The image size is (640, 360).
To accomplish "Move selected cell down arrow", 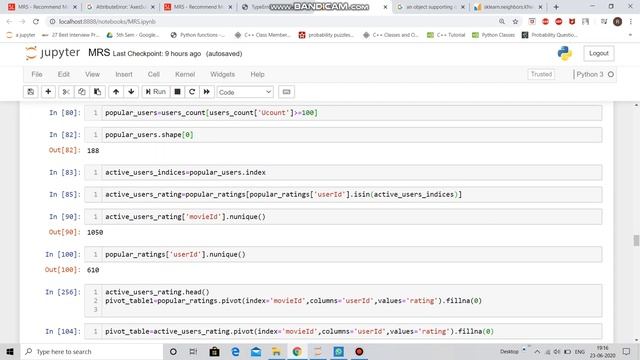I will coord(131,92).
